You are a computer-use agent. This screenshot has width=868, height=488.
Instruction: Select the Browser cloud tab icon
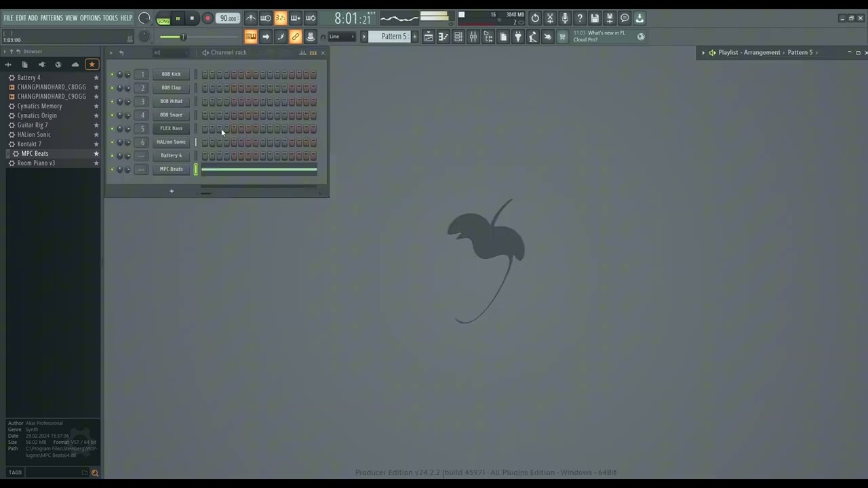pos(75,64)
